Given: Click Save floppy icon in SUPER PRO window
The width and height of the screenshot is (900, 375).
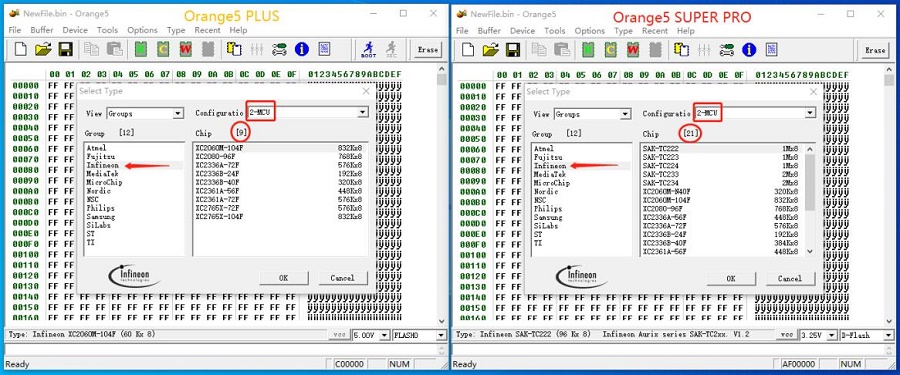Looking at the screenshot, I should coord(513,49).
